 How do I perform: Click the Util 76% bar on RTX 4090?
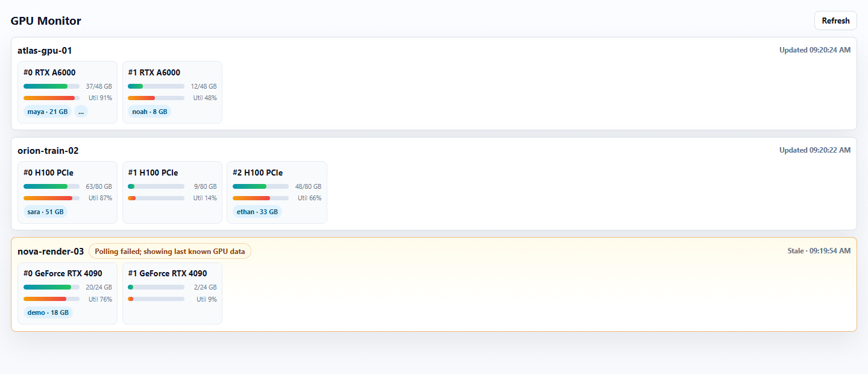(52, 299)
